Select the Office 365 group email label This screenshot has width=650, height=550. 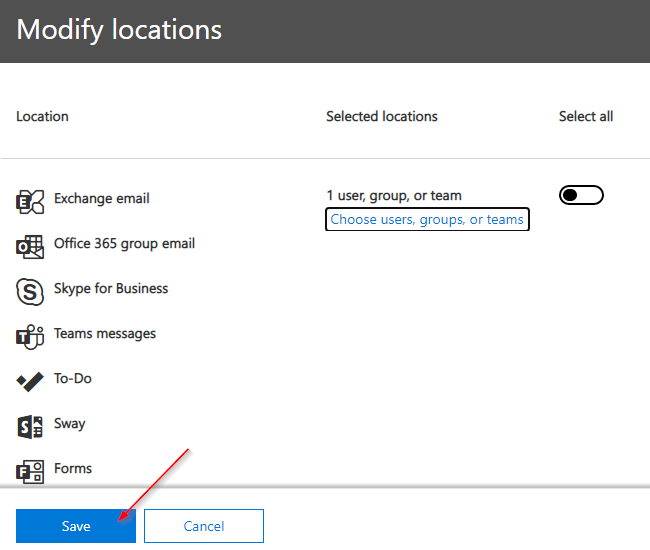pos(124,243)
